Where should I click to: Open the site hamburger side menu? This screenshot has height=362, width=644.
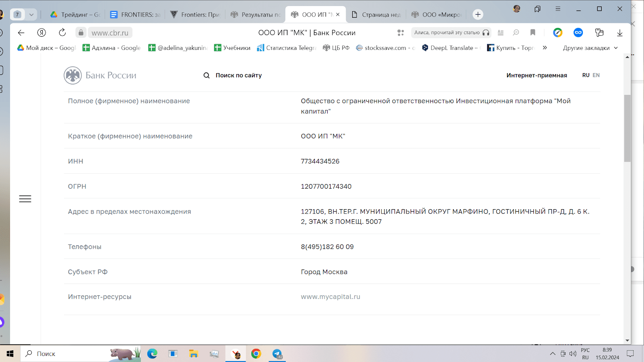point(25,199)
